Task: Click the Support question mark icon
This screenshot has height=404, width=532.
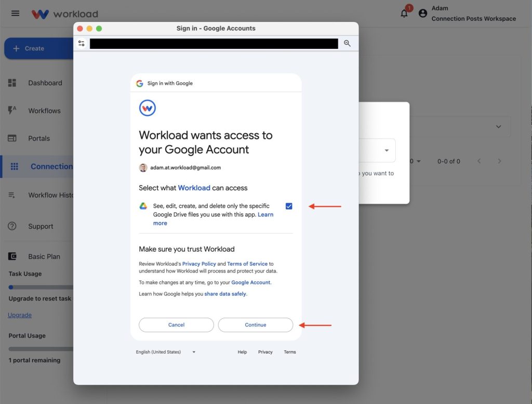Action: click(12, 226)
